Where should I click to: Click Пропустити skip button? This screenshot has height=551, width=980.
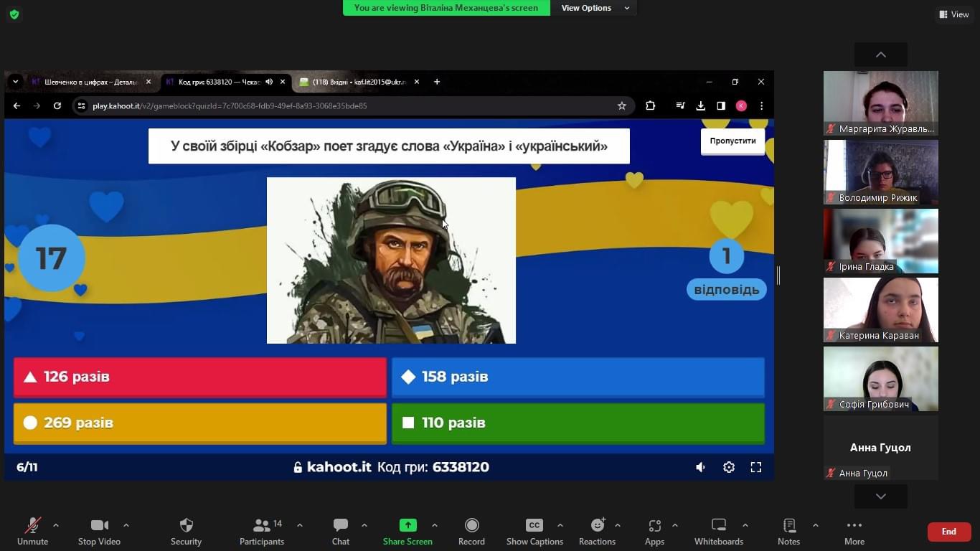(732, 141)
